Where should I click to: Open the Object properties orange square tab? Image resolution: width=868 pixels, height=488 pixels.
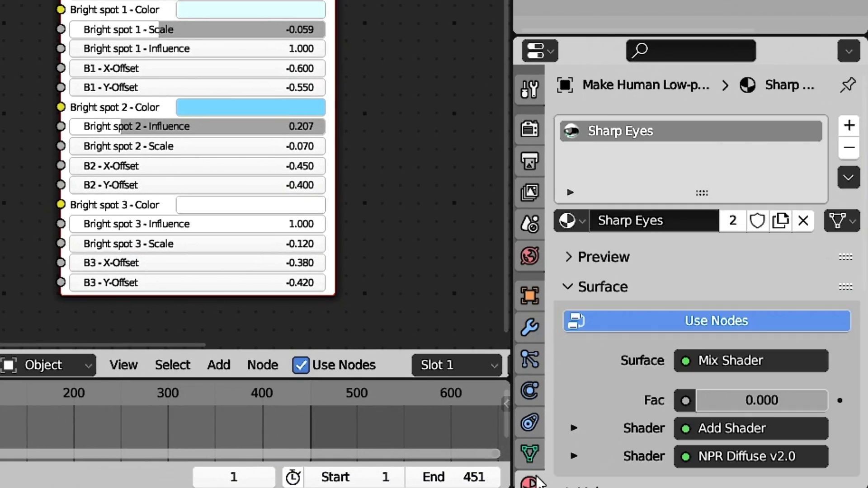click(529, 296)
